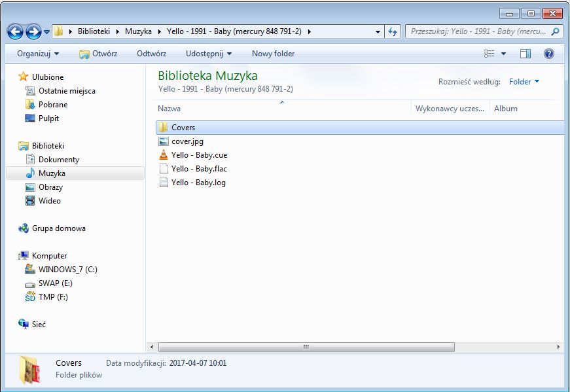570x392 pixels.
Task: Go back with the Back arrow button
Action: click(15, 31)
